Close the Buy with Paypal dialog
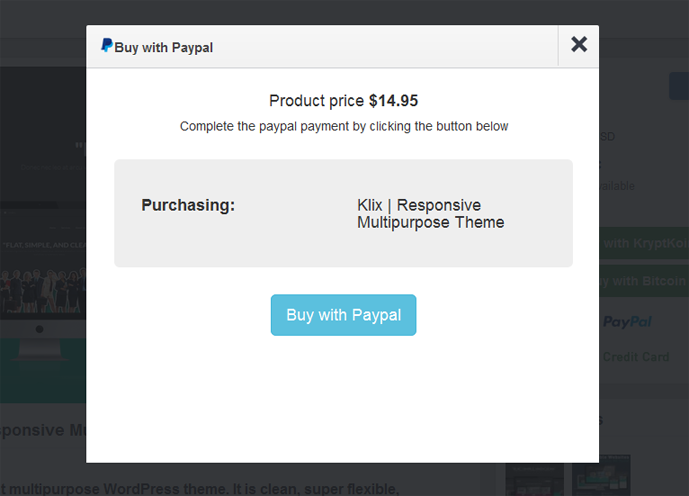The height and width of the screenshot is (496, 689). click(579, 44)
